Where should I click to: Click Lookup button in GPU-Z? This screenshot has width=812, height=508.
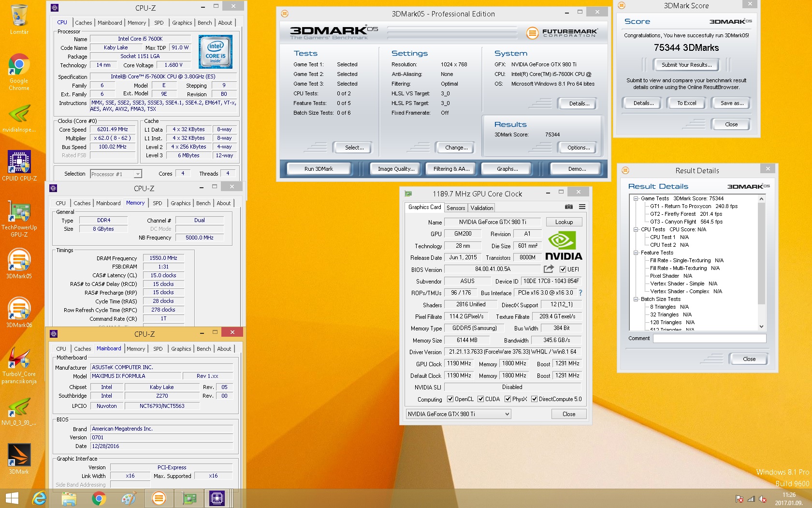(564, 222)
